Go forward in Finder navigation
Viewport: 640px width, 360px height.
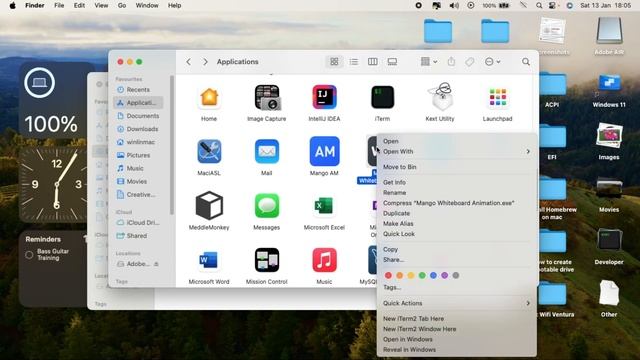(205, 62)
